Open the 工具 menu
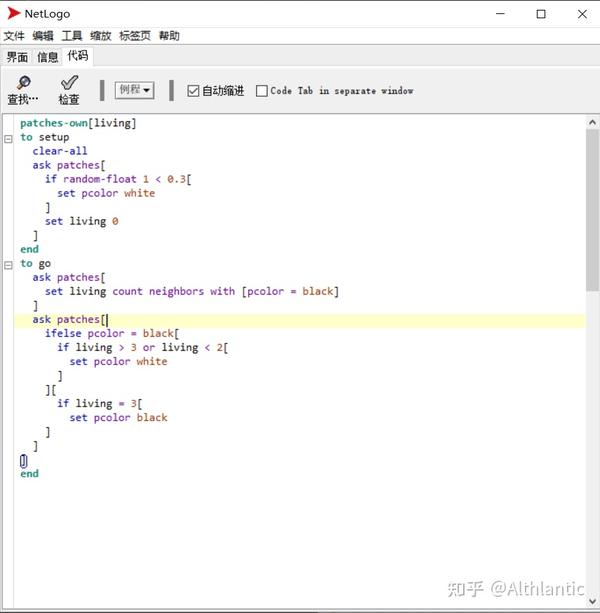Image resolution: width=600 pixels, height=613 pixels. click(x=72, y=36)
